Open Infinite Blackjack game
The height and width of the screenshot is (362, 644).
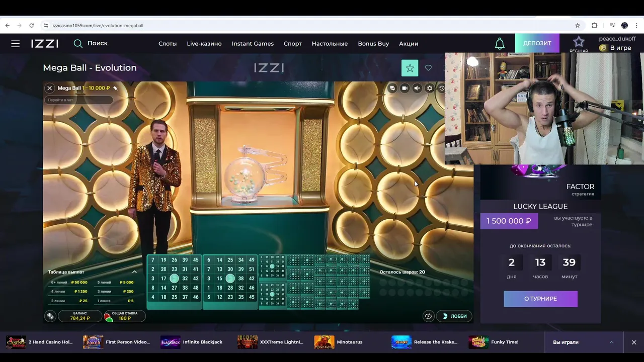coord(192,342)
